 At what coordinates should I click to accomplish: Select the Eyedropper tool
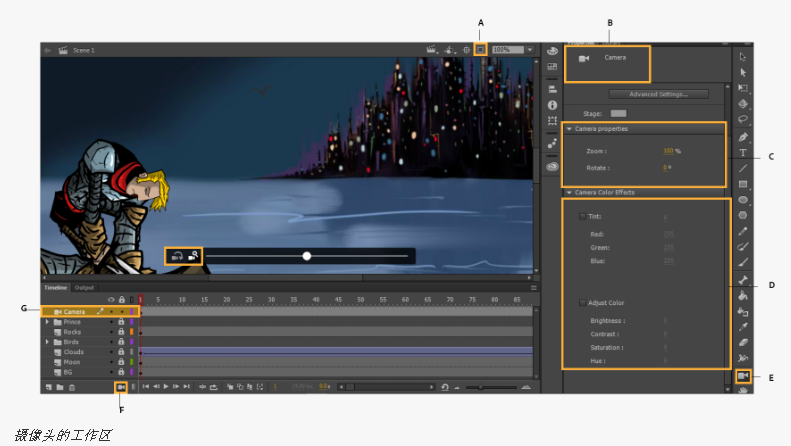pos(743,327)
